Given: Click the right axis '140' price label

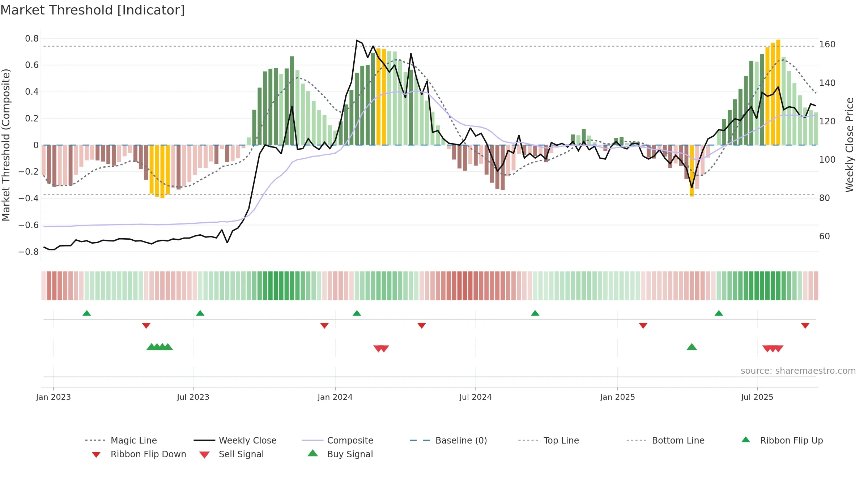Looking at the screenshot, I should pyautogui.click(x=827, y=83).
